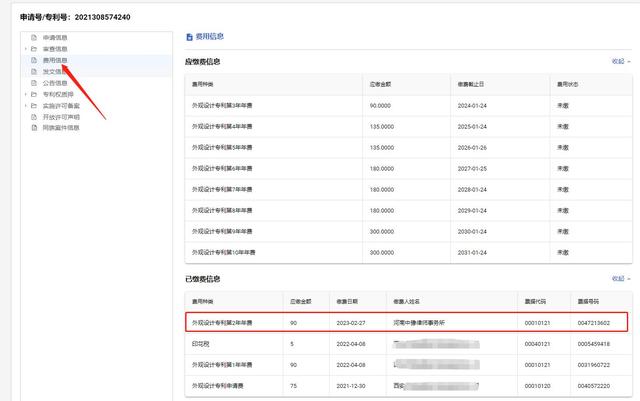The width and height of the screenshot is (640, 401).
Task: Click the folder icon beside 专利权质押
Action: tap(34, 95)
